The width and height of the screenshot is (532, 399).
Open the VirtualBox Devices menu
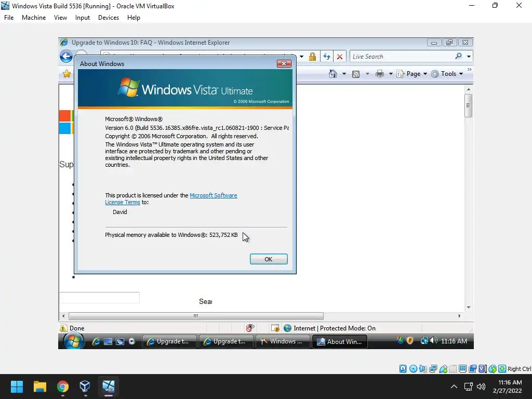[109, 18]
